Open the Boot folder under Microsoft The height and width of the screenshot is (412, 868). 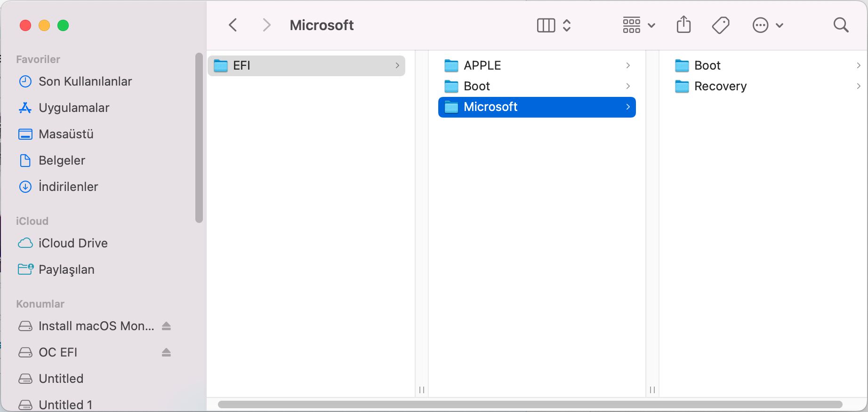[x=707, y=65]
